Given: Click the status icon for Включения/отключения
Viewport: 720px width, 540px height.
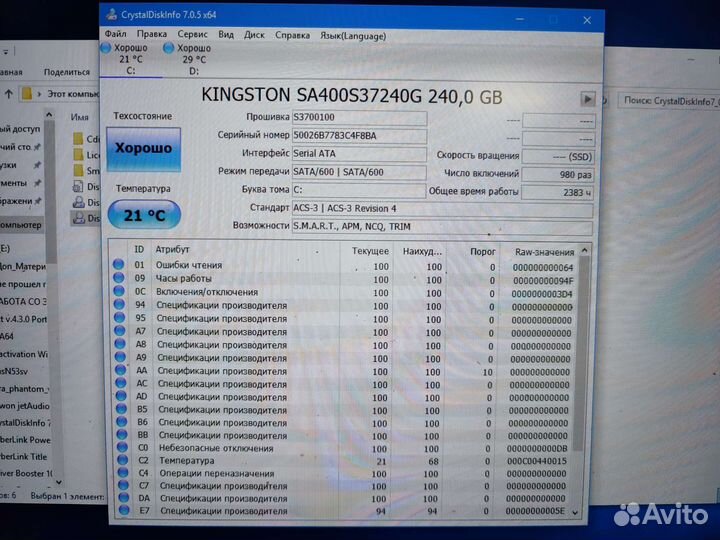Looking at the screenshot, I should [119, 291].
